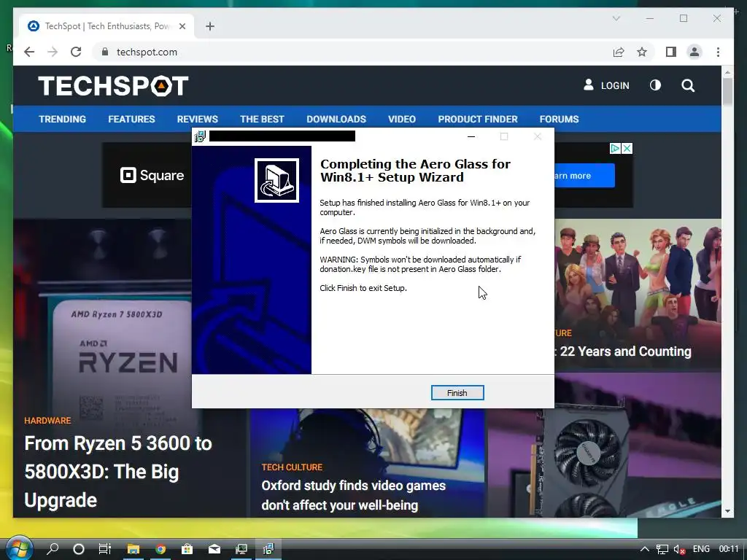Open the Windows Start orb
Viewport: 747px width, 560px height.
[18, 548]
